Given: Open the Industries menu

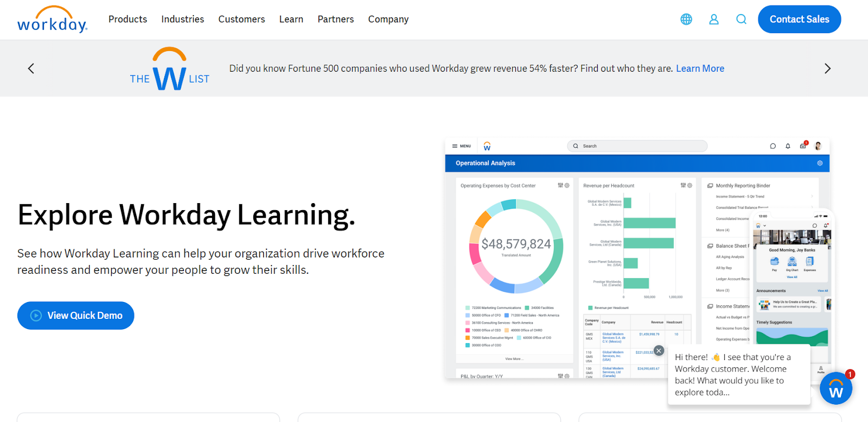Looking at the screenshot, I should pos(183,20).
